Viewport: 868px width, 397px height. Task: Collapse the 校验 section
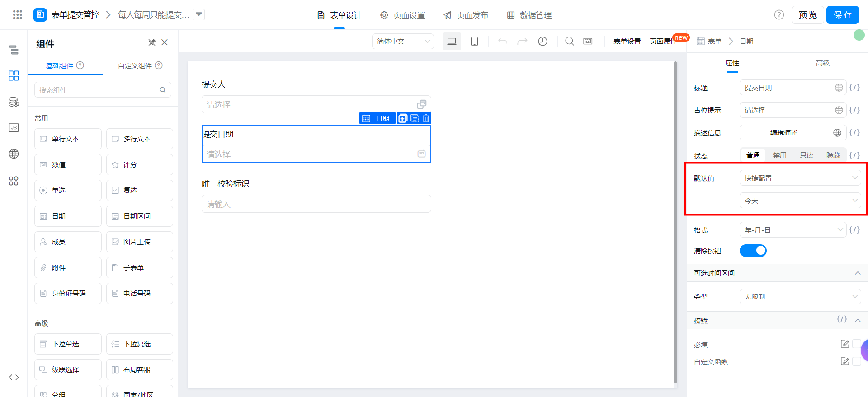pyautogui.click(x=857, y=320)
